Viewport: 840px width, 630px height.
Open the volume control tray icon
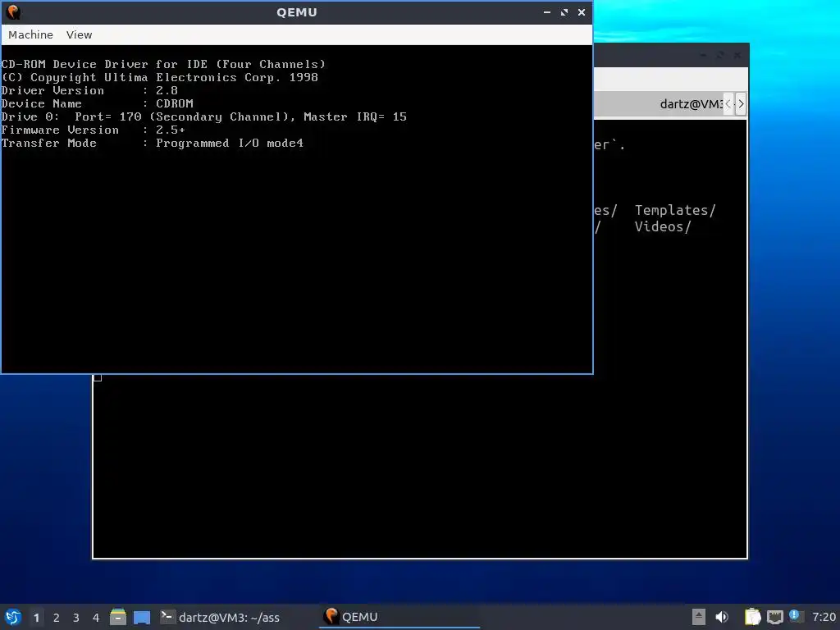tap(722, 617)
